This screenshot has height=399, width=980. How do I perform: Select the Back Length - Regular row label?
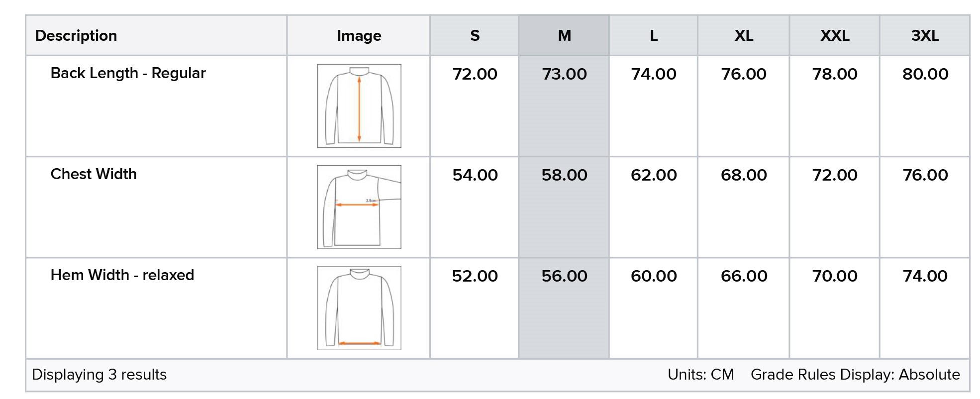click(x=128, y=73)
